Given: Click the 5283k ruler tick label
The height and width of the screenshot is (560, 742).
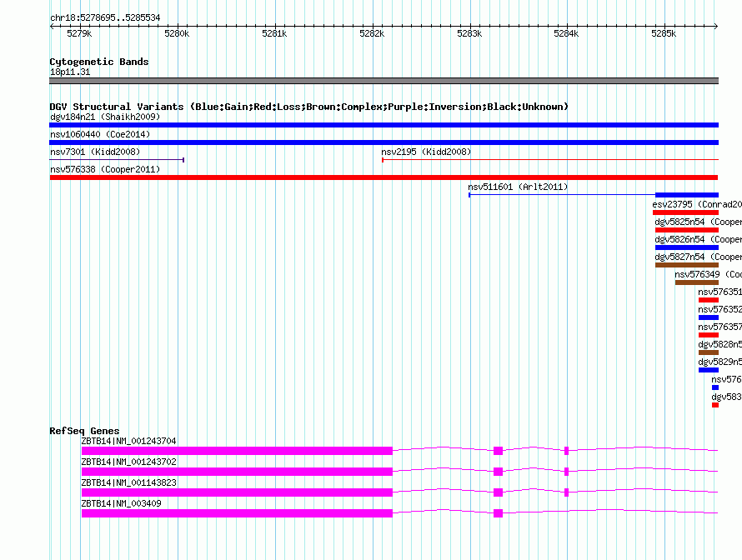Looking at the screenshot, I should (x=469, y=33).
